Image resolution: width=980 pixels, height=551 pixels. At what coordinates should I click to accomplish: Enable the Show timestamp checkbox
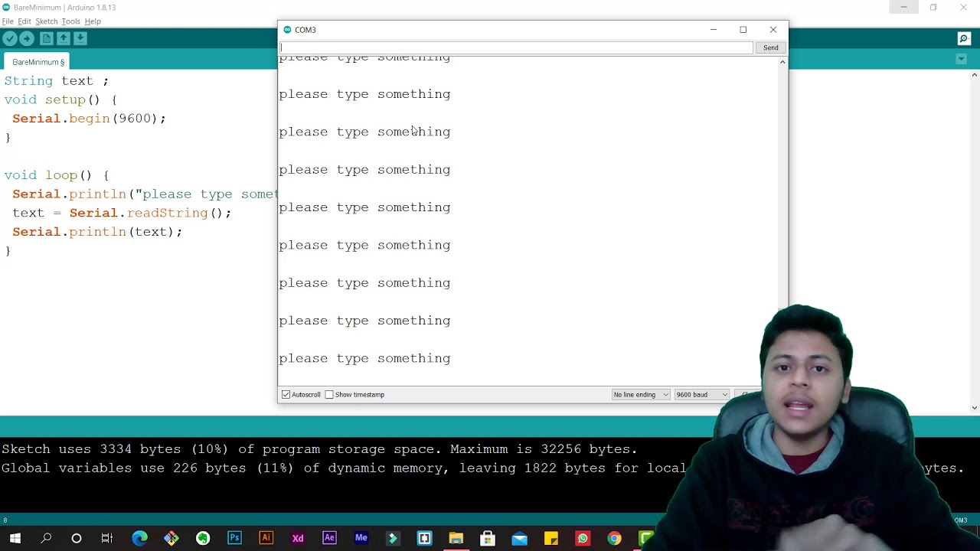pos(329,395)
